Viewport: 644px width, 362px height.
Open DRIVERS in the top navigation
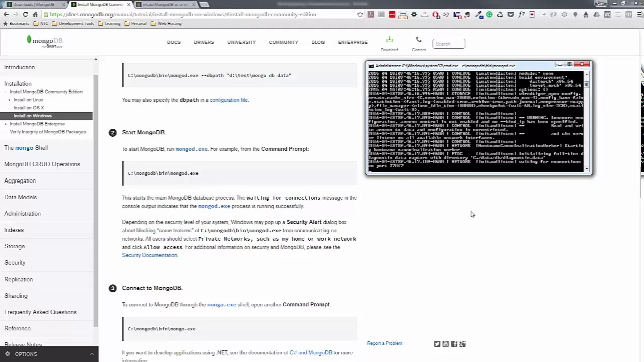(x=204, y=42)
